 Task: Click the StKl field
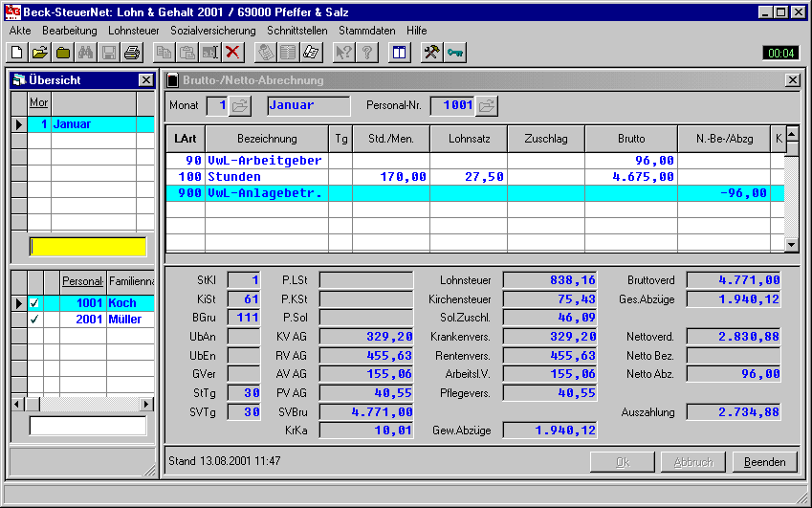[244, 280]
